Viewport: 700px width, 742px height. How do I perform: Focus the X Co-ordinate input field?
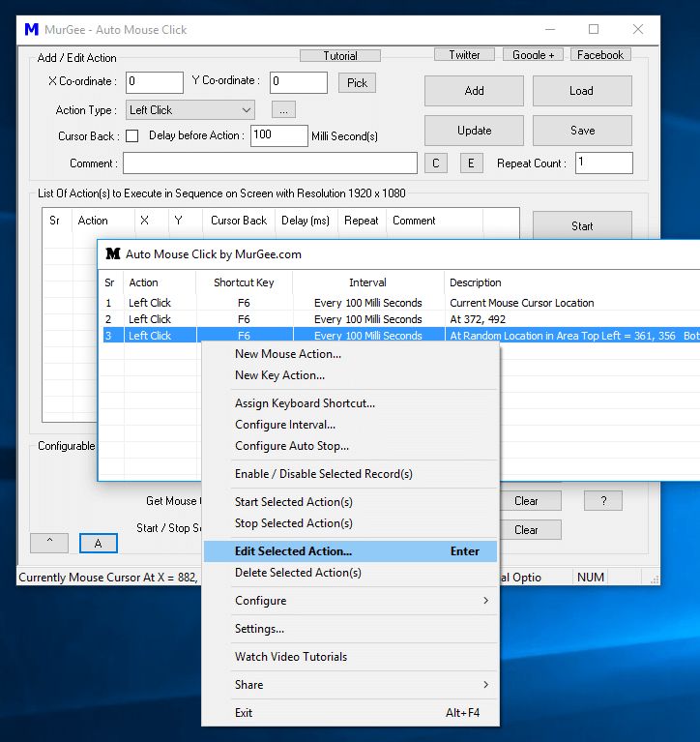tap(155, 82)
